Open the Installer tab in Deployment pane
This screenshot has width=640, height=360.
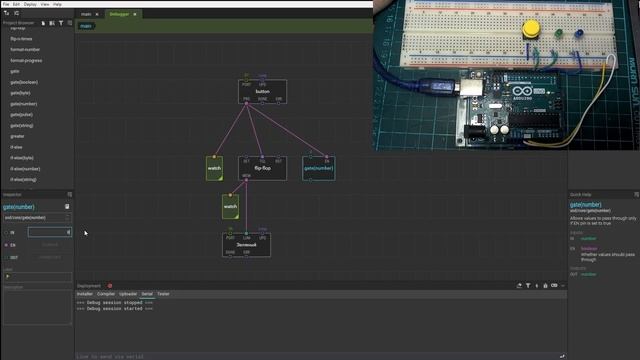(x=85, y=294)
